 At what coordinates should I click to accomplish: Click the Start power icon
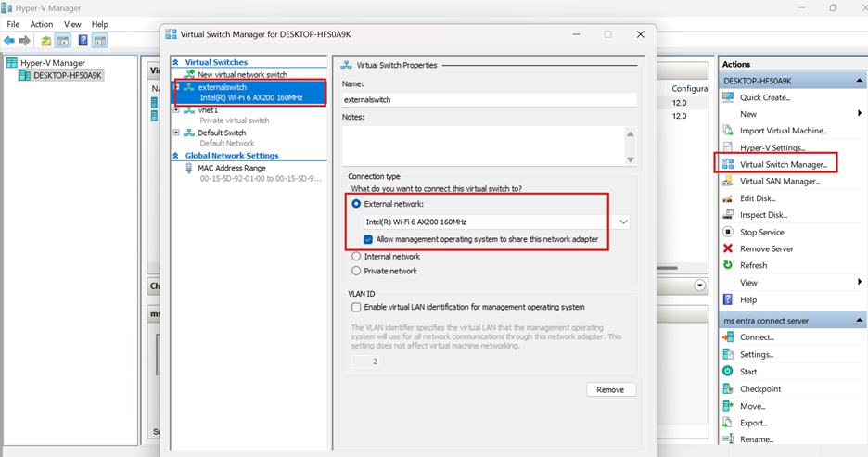tap(728, 372)
